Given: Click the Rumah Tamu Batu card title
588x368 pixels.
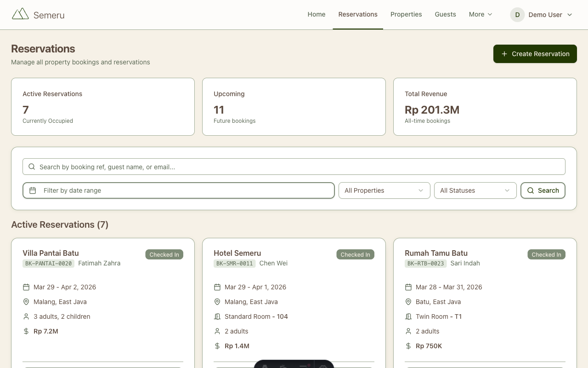Looking at the screenshot, I should click(436, 253).
